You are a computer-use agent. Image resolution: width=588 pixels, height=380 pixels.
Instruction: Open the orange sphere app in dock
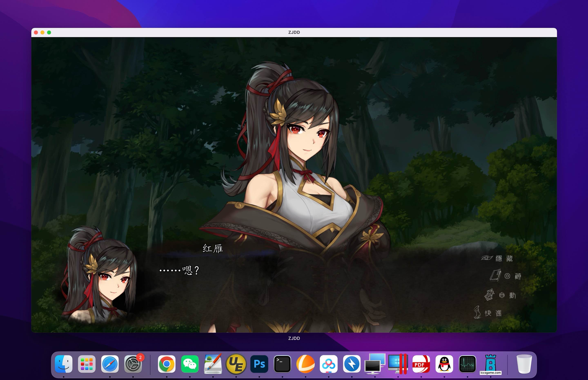[306, 364]
